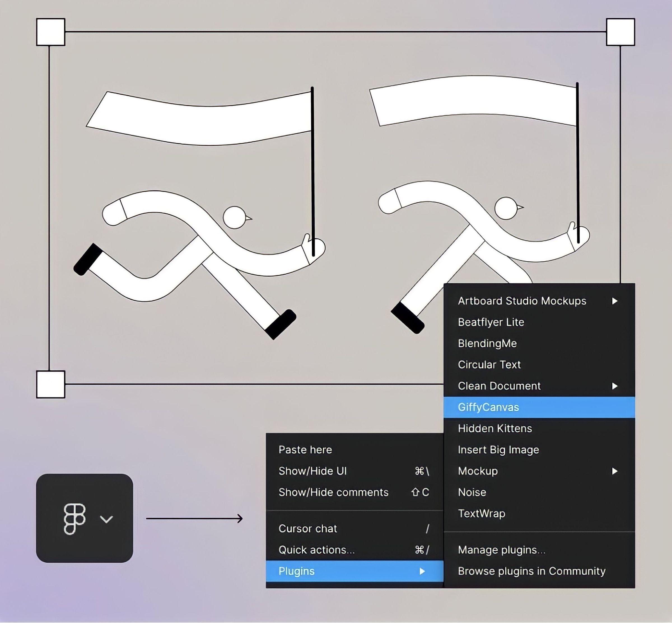Expand the Mockup submenu arrow
672x623 pixels.
click(615, 471)
